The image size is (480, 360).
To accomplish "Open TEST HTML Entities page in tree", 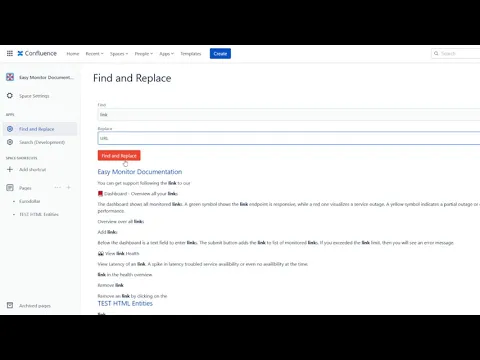I will pyautogui.click(x=39, y=214).
